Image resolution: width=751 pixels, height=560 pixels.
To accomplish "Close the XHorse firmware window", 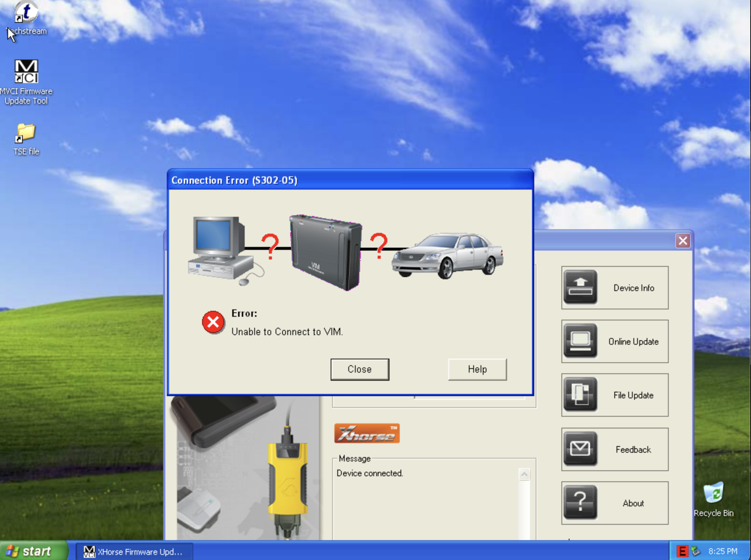I will click(683, 241).
